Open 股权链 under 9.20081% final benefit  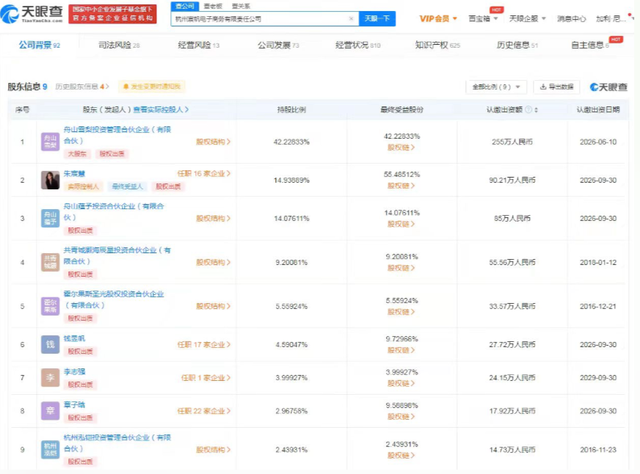pyautogui.click(x=401, y=268)
